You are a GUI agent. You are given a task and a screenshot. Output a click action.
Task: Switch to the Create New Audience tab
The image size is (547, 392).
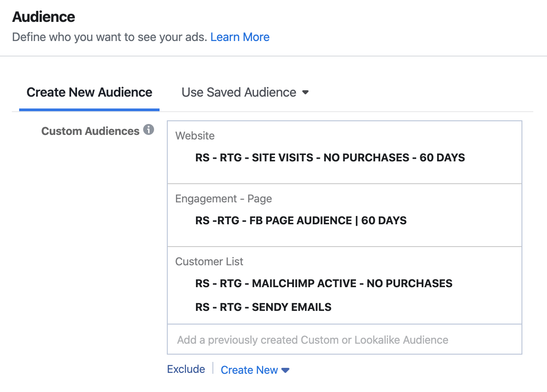[89, 93]
